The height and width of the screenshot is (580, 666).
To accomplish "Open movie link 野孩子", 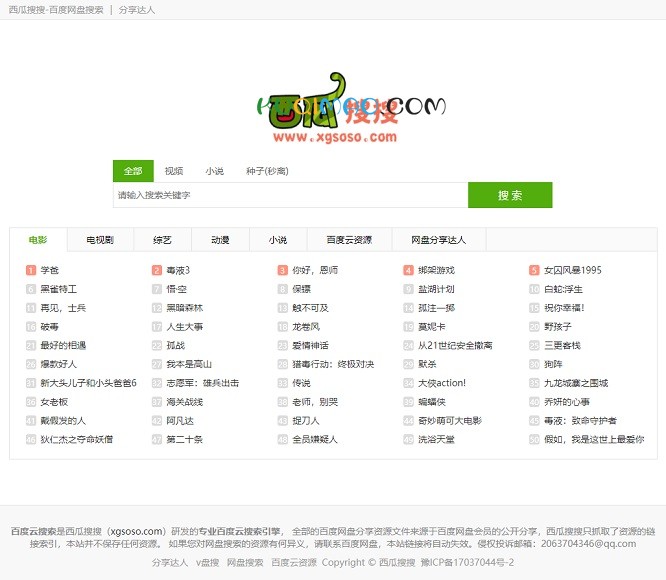I will tap(558, 327).
